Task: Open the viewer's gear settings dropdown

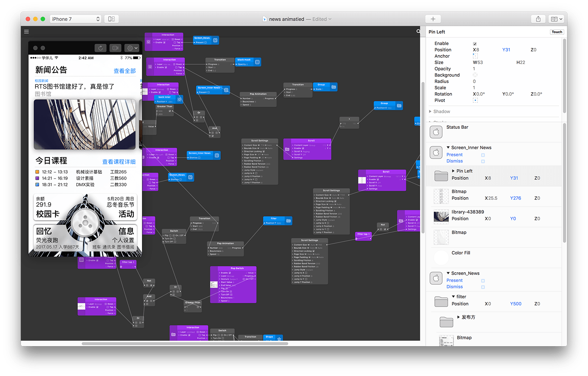Action: 132,48
